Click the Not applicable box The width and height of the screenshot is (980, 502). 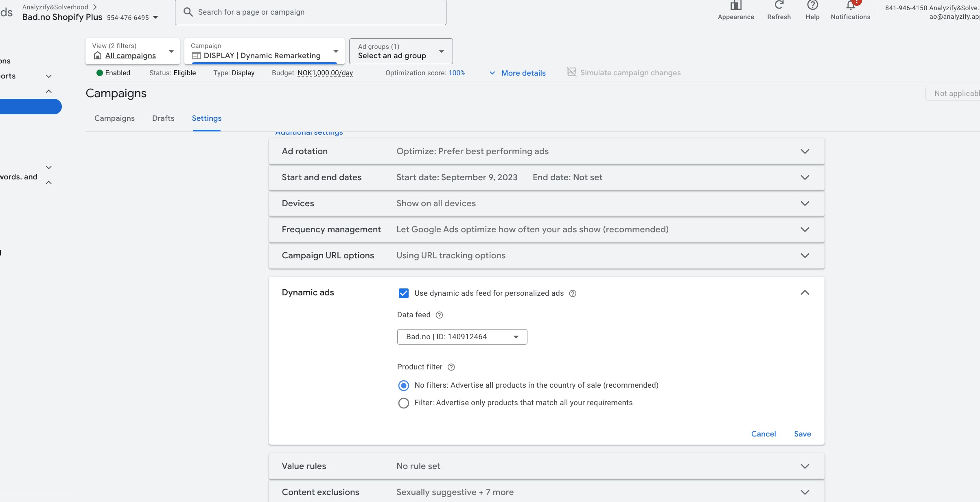click(x=953, y=94)
